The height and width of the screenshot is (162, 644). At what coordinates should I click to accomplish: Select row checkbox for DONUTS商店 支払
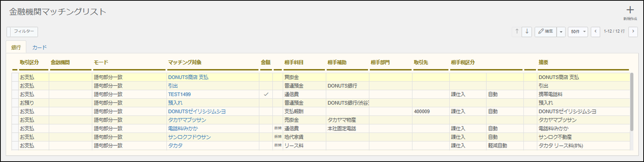click(x=15, y=77)
